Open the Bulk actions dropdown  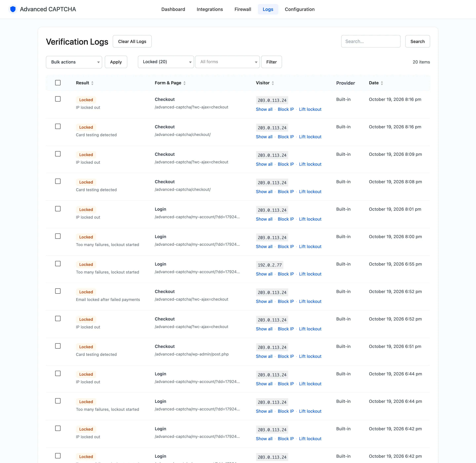74,62
